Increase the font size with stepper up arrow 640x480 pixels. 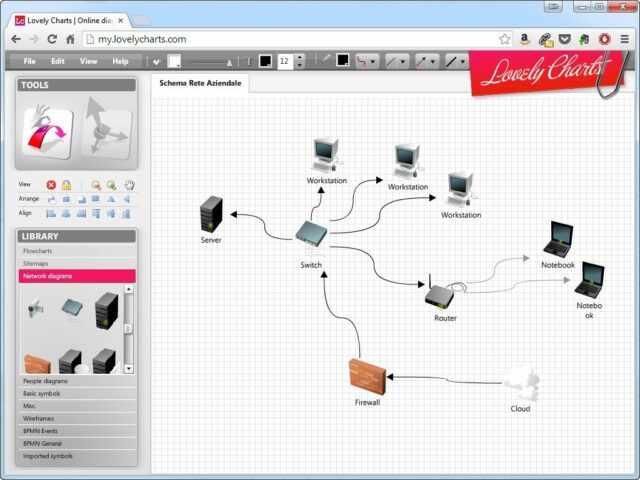click(300, 57)
